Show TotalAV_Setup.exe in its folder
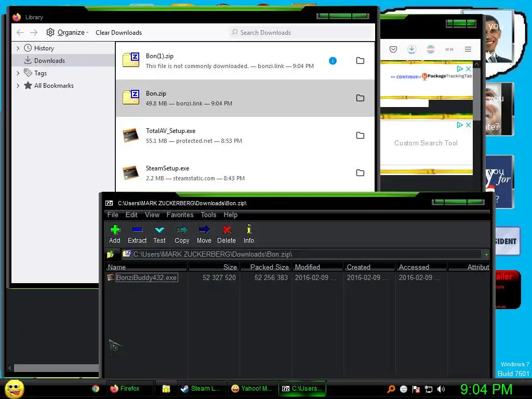532x399 pixels. (360, 136)
